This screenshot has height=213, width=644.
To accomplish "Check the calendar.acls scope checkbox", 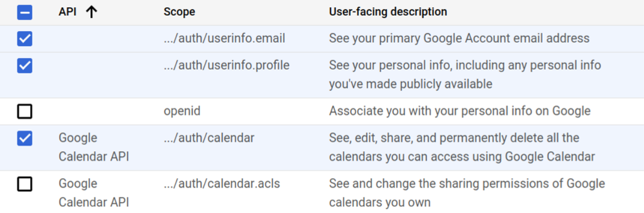I will click(x=24, y=184).
